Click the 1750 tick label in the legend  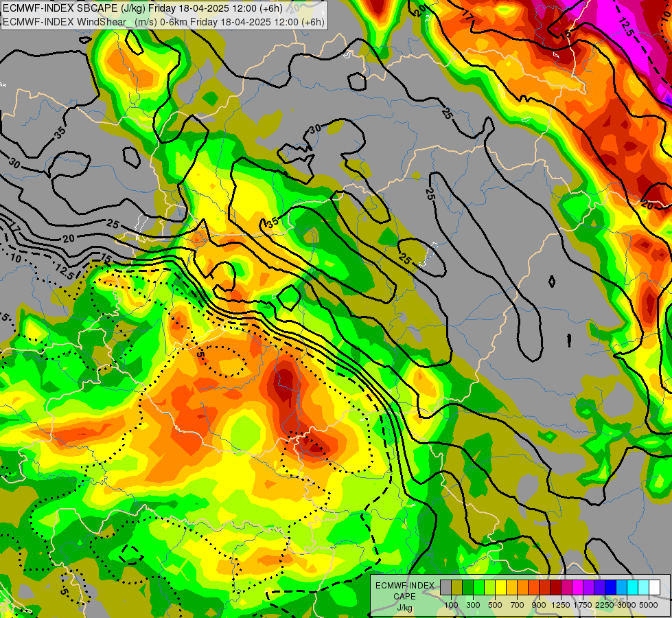click(583, 605)
